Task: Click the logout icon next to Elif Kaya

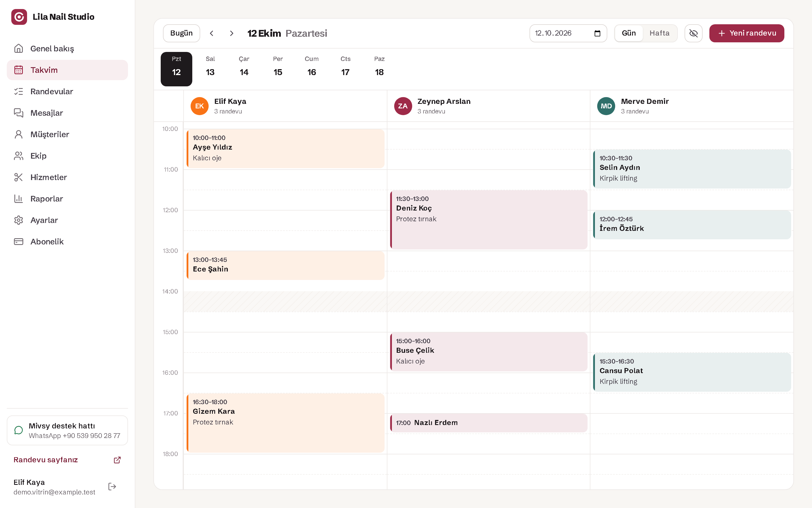Action: (x=112, y=487)
